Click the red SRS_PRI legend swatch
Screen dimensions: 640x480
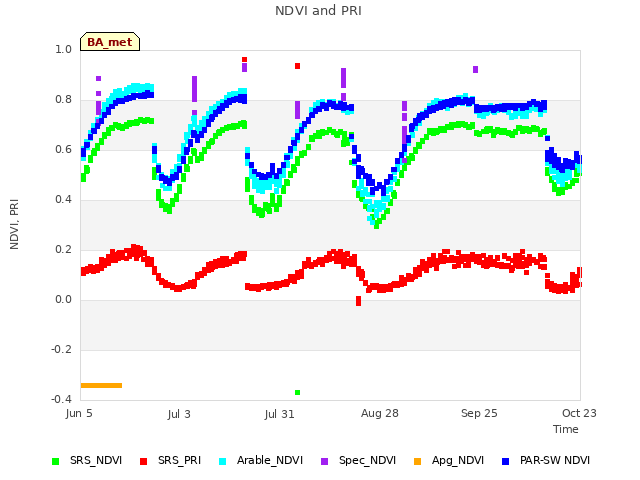143,461
